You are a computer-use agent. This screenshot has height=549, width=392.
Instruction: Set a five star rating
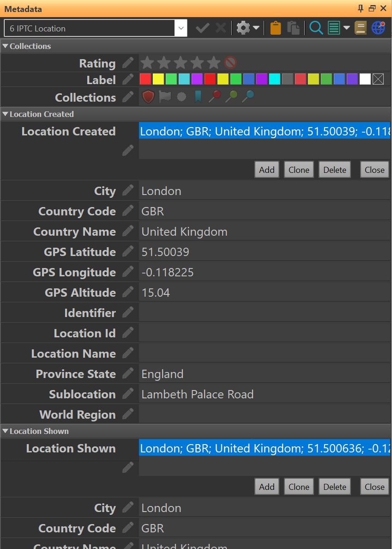[213, 62]
